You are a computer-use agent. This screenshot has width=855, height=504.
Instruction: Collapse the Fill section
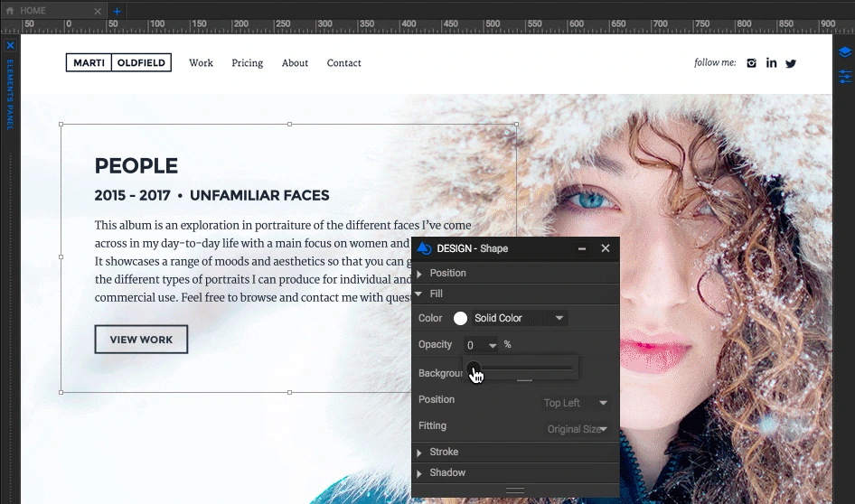point(436,294)
